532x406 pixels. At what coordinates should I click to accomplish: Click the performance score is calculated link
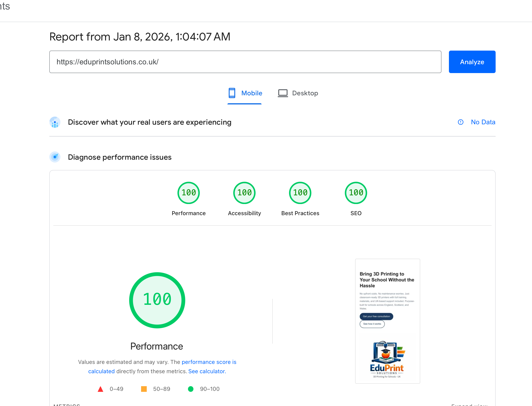click(x=209, y=362)
